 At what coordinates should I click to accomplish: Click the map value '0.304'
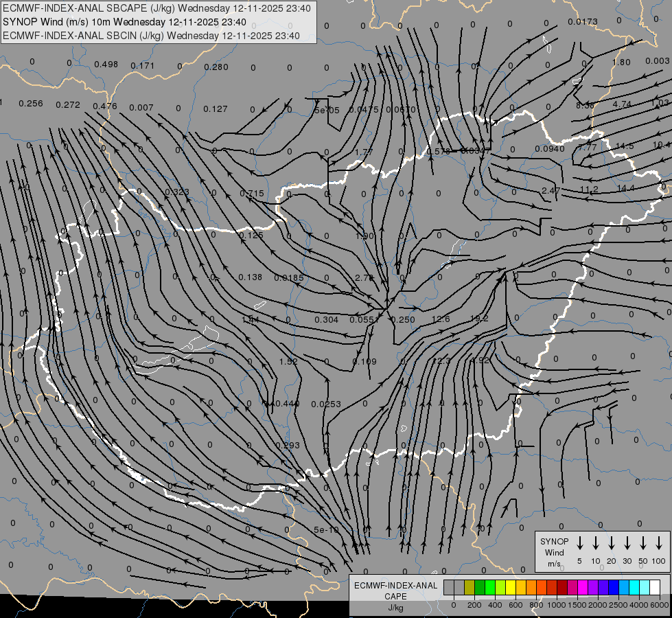point(326,319)
